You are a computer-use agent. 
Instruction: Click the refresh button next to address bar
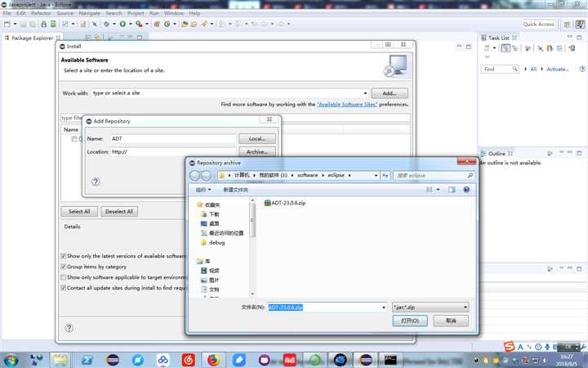tap(385, 175)
